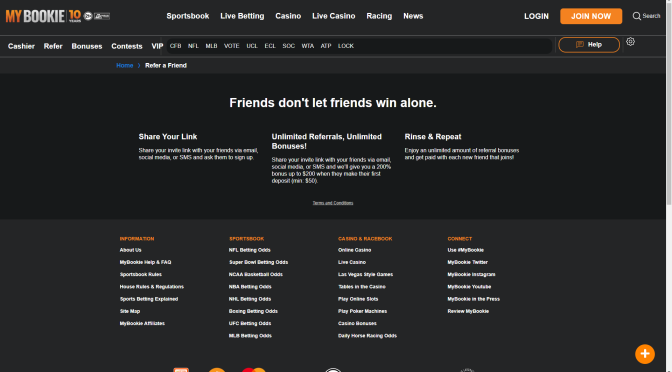This screenshot has height=372, width=672.
Task: Open the Contests page
Action: tap(127, 46)
